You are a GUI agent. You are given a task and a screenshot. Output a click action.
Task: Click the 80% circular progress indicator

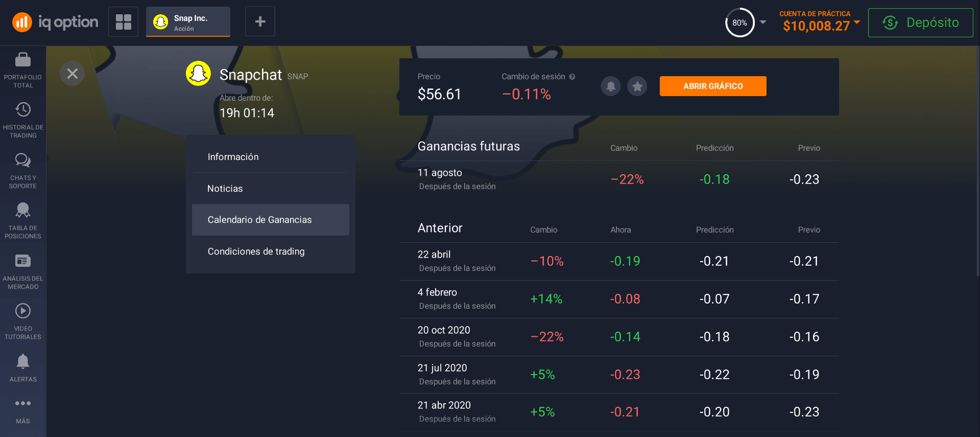click(x=739, y=22)
